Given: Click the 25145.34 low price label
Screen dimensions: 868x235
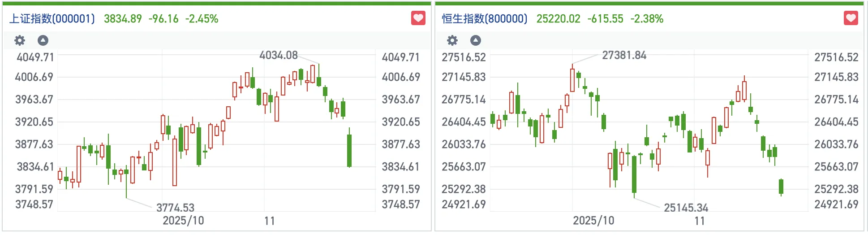Looking at the screenshot, I should [686, 208].
